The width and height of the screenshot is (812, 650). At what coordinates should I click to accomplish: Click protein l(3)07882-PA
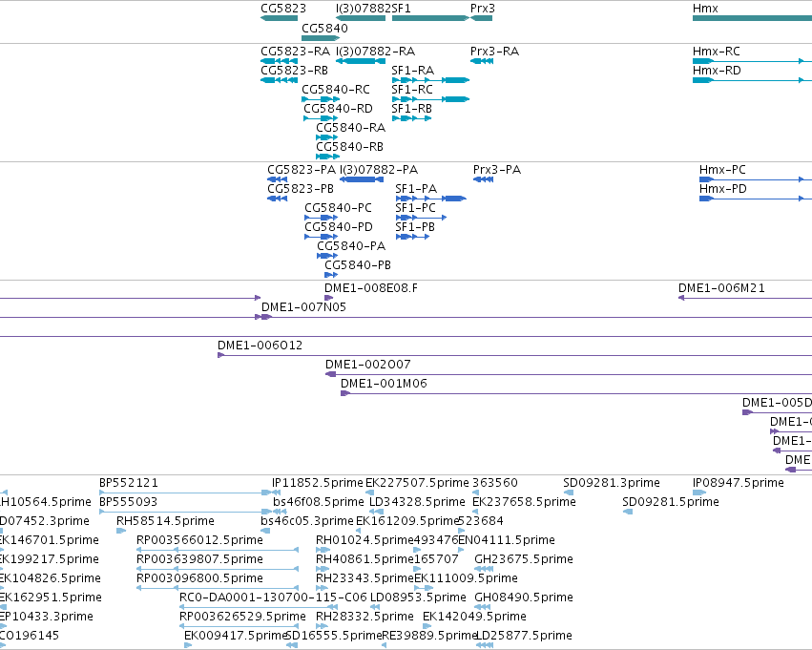(x=379, y=170)
